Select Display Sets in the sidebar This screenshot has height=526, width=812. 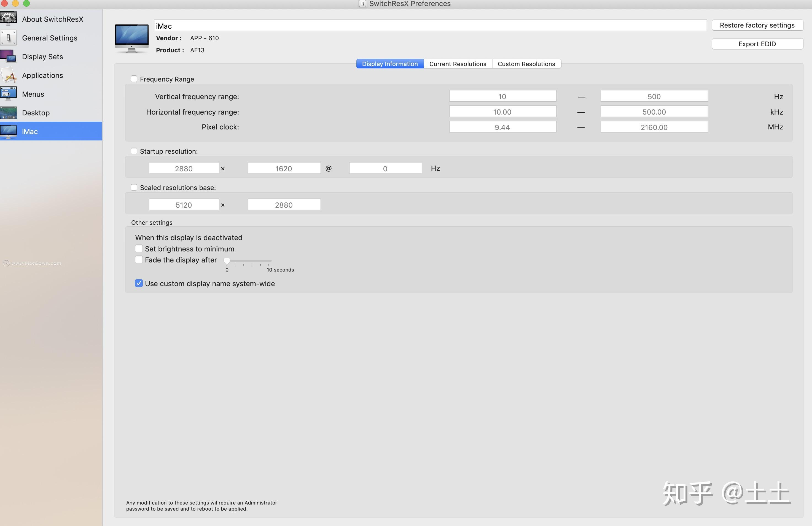tap(42, 56)
